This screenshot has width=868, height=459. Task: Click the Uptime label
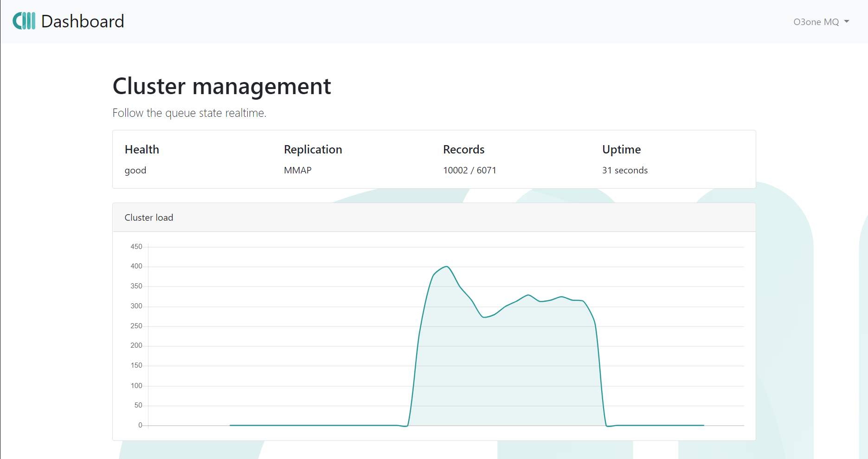click(621, 149)
